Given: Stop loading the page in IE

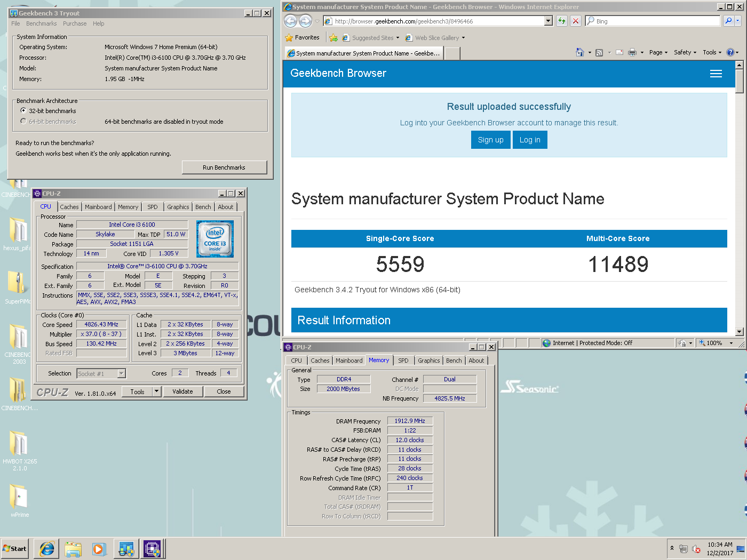Looking at the screenshot, I should [576, 21].
